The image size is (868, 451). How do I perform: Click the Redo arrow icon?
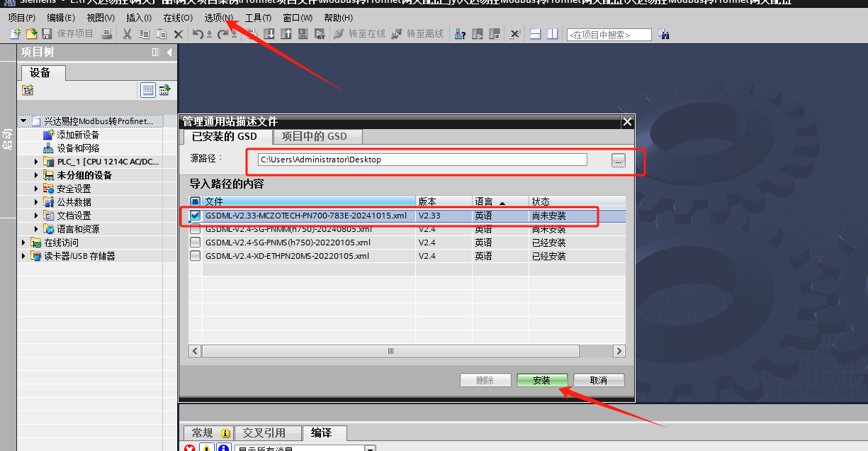(x=222, y=34)
